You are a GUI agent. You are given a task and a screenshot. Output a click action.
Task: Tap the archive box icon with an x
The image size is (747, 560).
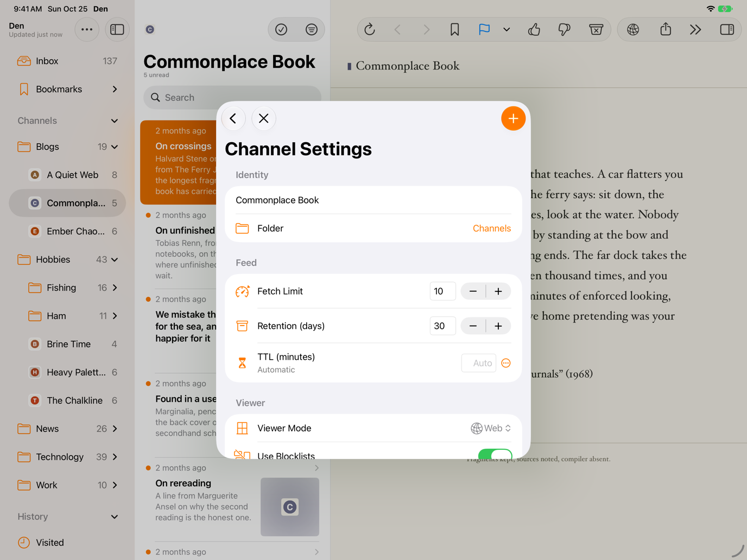(596, 29)
